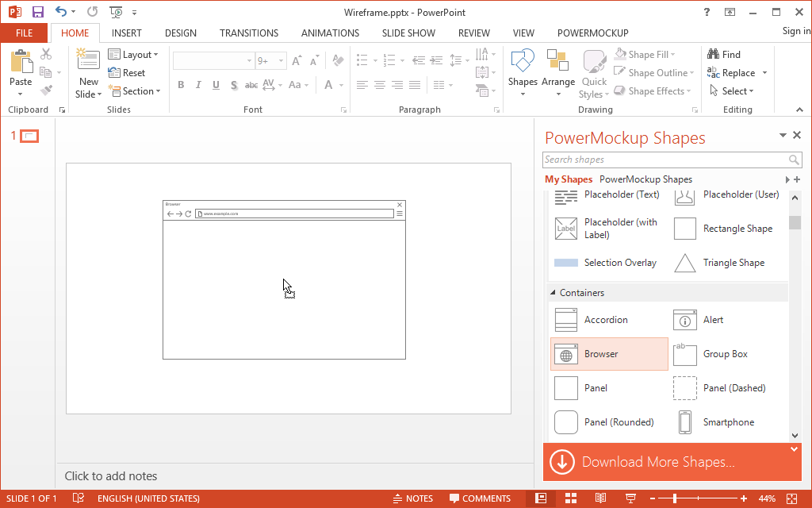Toggle Bold formatting

(x=181, y=85)
